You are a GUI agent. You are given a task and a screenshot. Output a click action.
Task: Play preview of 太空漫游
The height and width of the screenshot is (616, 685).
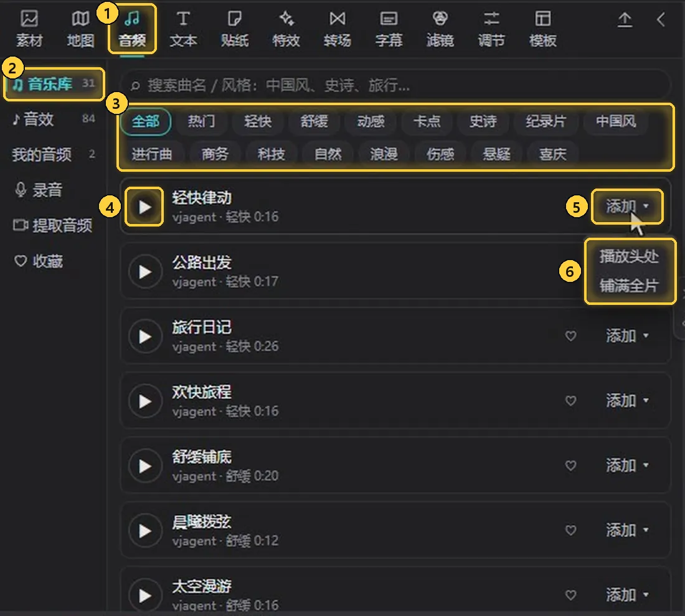144,595
